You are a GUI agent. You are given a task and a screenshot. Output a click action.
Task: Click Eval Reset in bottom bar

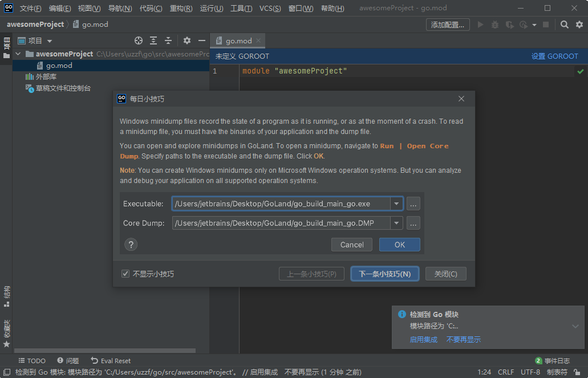[111, 361]
